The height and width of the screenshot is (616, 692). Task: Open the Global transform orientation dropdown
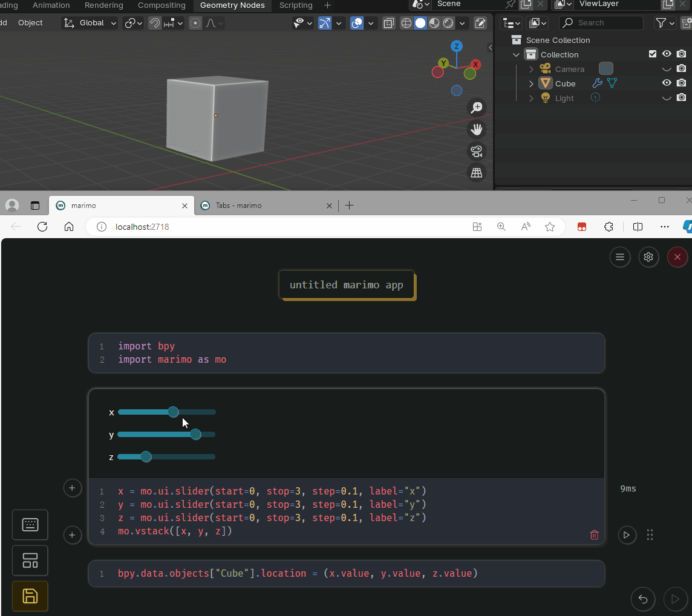[90, 23]
